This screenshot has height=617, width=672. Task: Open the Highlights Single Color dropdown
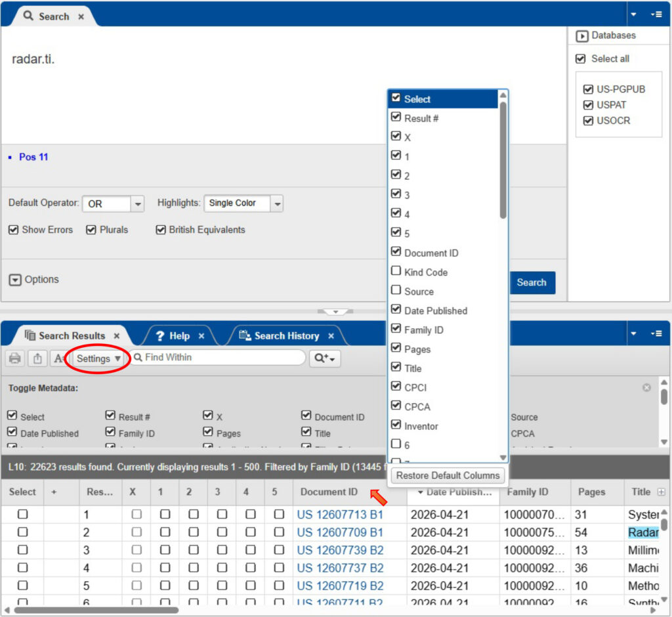276,204
